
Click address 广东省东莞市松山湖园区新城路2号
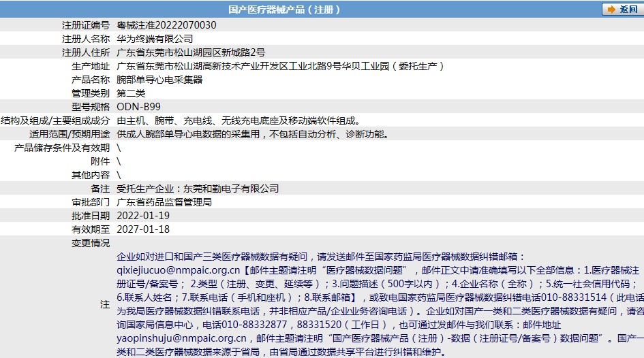(x=191, y=52)
